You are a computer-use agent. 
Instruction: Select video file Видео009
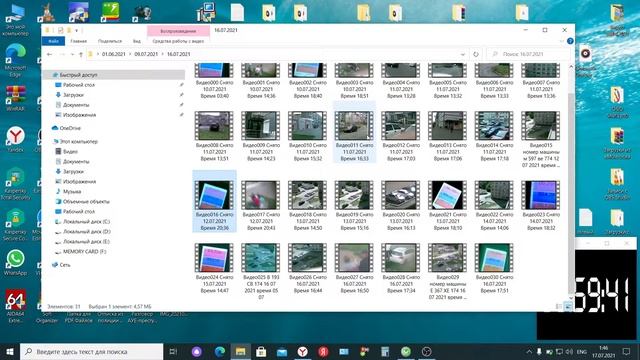(x=261, y=136)
